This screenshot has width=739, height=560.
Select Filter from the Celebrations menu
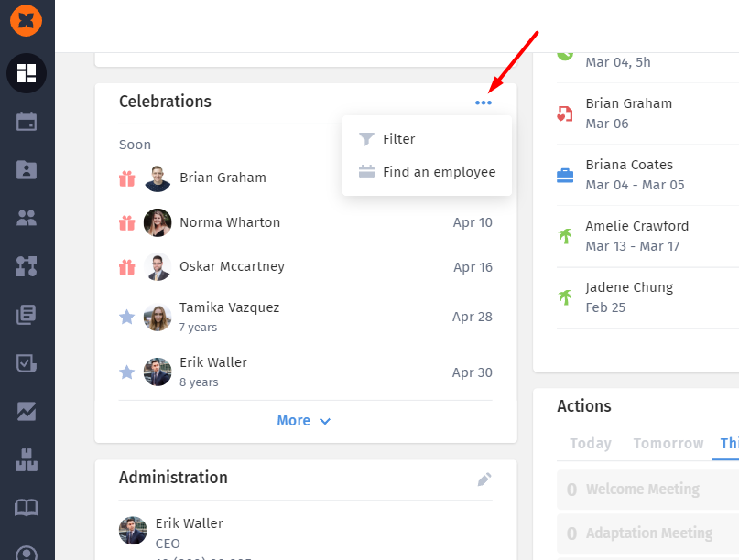coord(427,139)
